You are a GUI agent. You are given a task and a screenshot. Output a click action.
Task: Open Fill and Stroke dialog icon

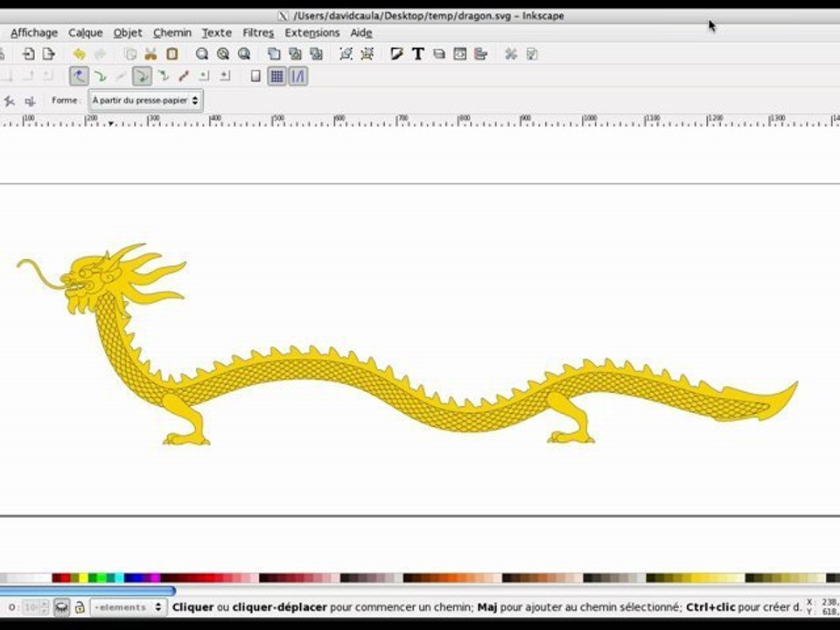[x=397, y=53]
